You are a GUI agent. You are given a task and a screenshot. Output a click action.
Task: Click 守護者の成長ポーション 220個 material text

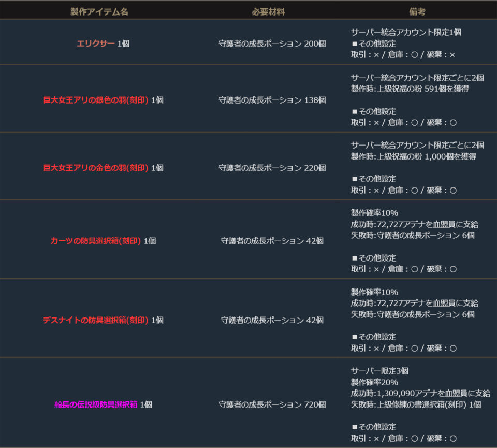pyautogui.click(x=272, y=168)
